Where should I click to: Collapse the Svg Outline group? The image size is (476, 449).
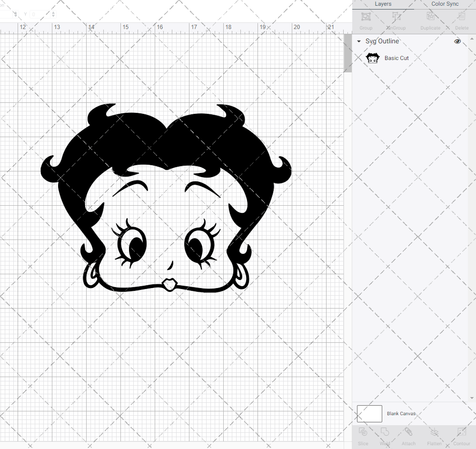358,41
